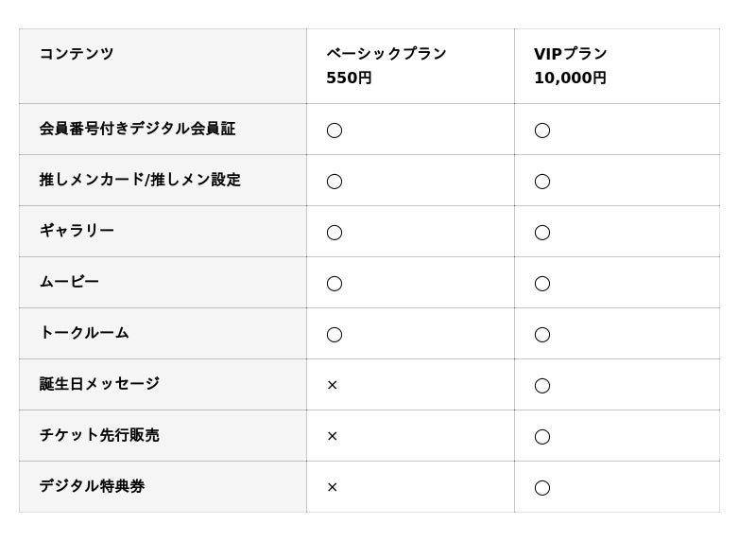Click the VIP plan circle for ムービー
This screenshot has width=756, height=541.
pyautogui.click(x=542, y=283)
